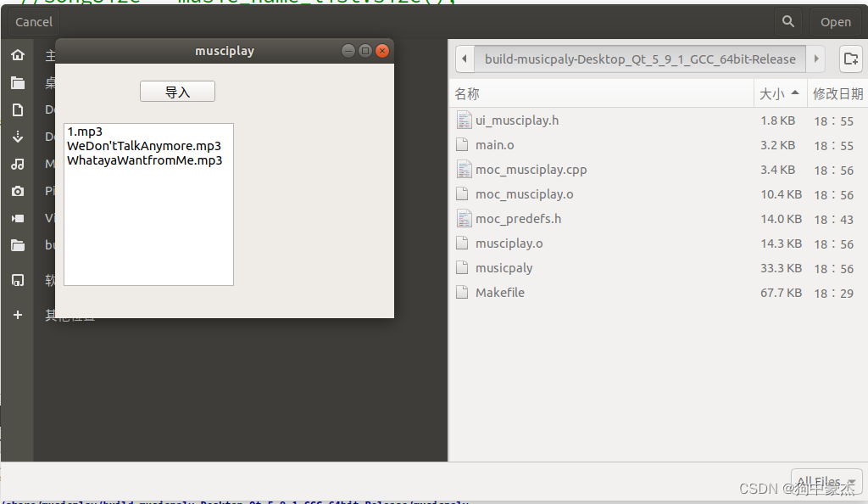Click moc_musciplay.cpp file icon
Image resolution: width=868 pixels, height=504 pixels.
click(x=464, y=170)
